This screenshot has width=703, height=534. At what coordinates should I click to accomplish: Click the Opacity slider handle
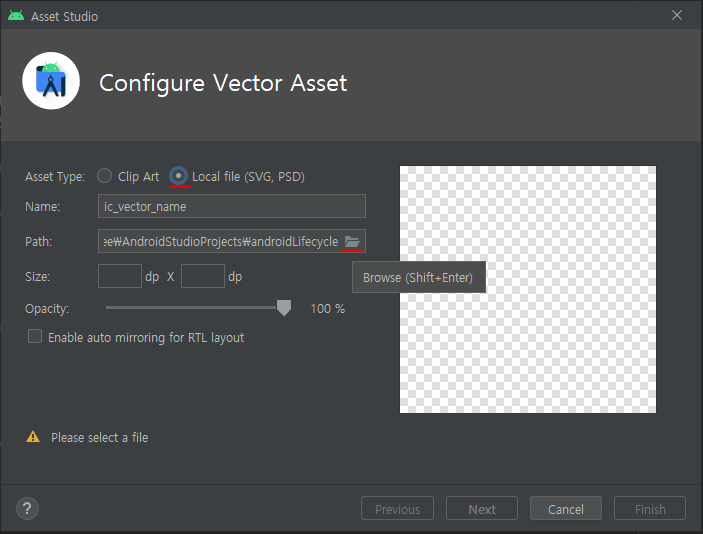coord(284,308)
